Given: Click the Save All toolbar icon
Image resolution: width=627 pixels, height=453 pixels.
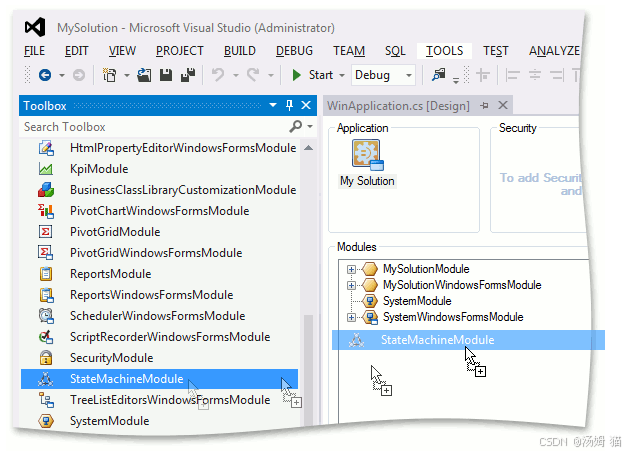Looking at the screenshot, I should [188, 75].
